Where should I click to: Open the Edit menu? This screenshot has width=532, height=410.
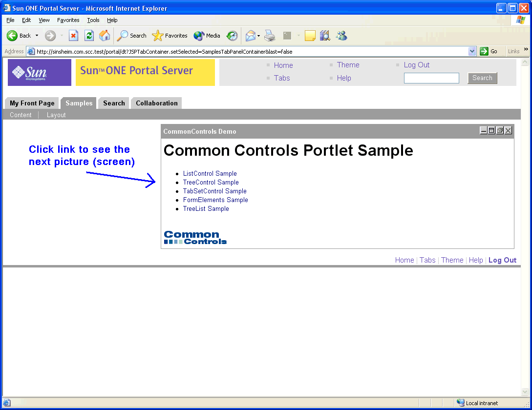point(26,20)
